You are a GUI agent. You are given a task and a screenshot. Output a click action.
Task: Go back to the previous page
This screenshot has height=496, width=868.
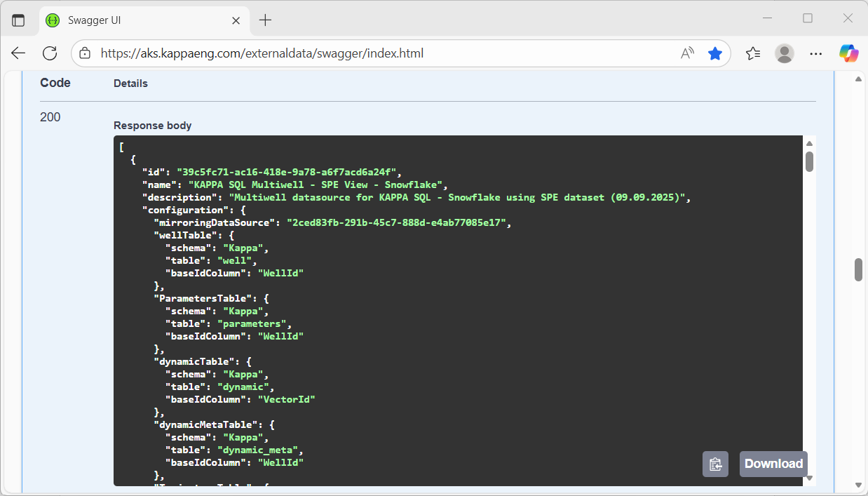[18, 53]
